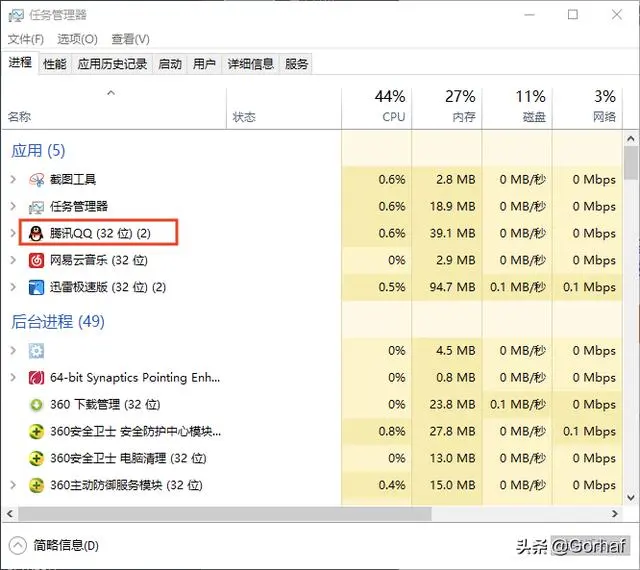Click the 截图工具 scissors icon
The width and height of the screenshot is (640, 570).
point(36,180)
